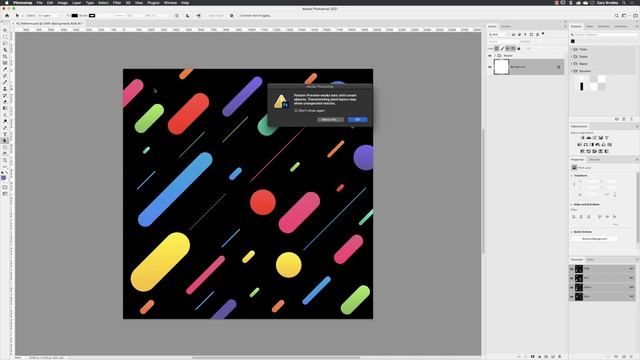The height and width of the screenshot is (360, 640).
Task: Open the View menu
Action: (139, 2)
